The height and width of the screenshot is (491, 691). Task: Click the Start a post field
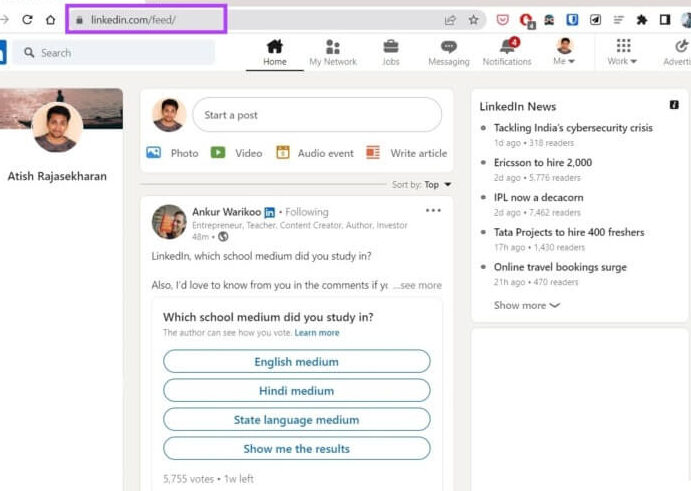coord(317,115)
